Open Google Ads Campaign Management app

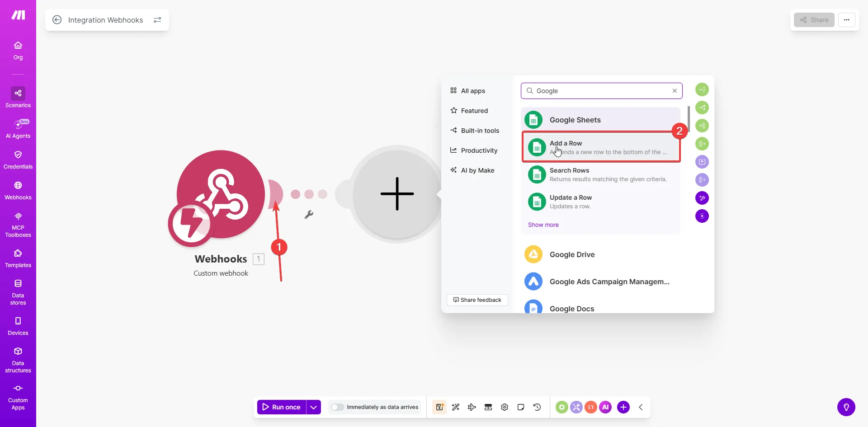pos(601,282)
